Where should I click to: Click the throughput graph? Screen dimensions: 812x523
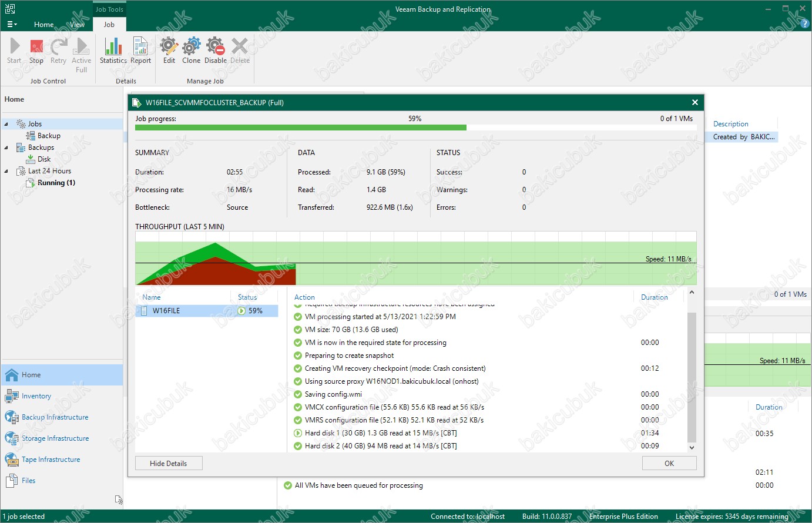[x=415, y=259]
